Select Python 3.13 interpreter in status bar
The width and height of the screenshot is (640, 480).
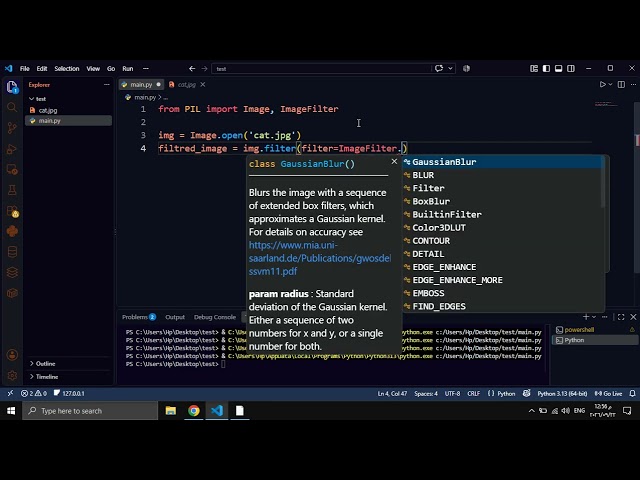click(562, 393)
